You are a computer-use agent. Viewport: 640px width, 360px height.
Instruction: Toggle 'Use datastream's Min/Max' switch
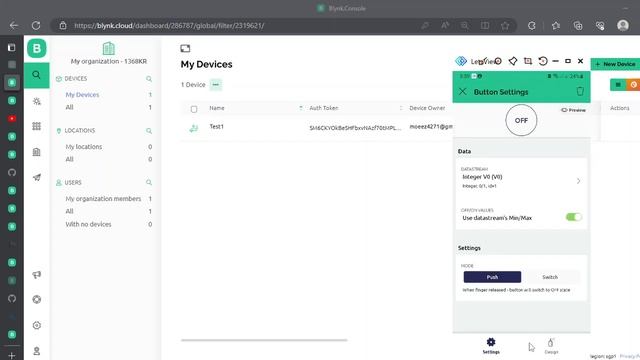pyautogui.click(x=573, y=217)
